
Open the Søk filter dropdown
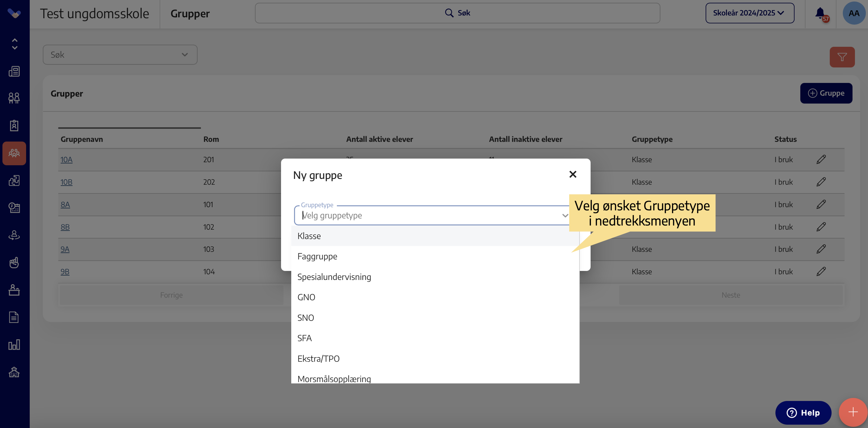point(120,55)
